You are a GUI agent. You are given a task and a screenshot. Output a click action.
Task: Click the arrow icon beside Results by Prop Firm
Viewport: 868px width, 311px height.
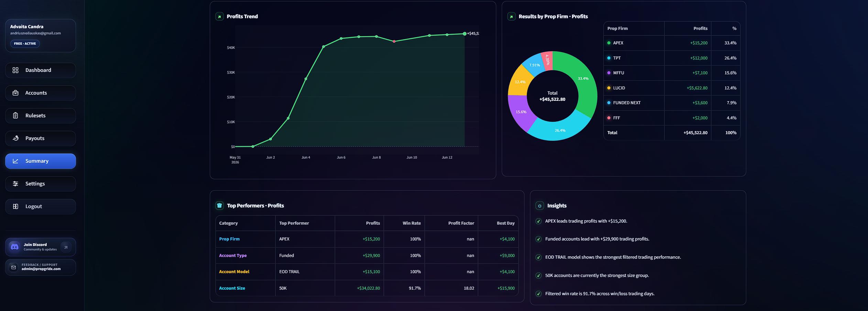pos(511,17)
